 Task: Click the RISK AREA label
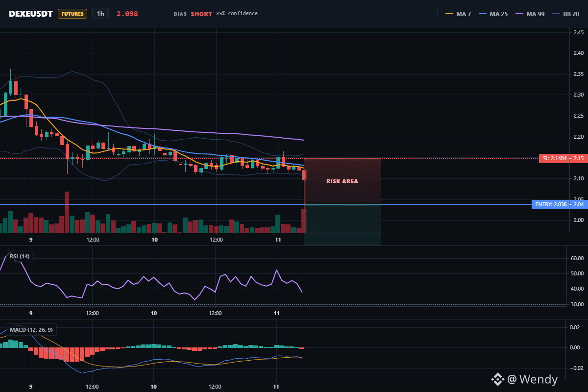point(342,181)
